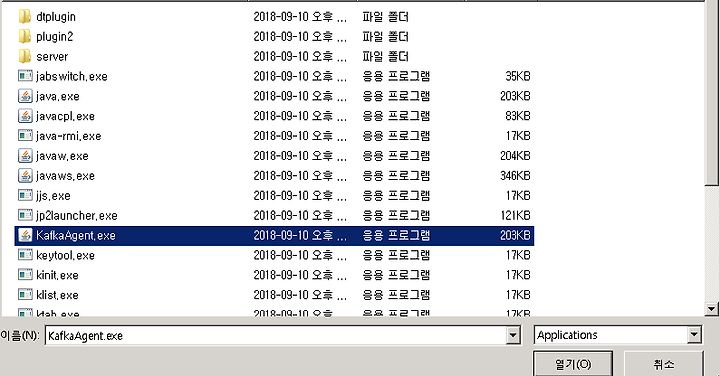The image size is (720, 376).
Task: Click the java-rmi.exe file icon
Action: [25, 136]
